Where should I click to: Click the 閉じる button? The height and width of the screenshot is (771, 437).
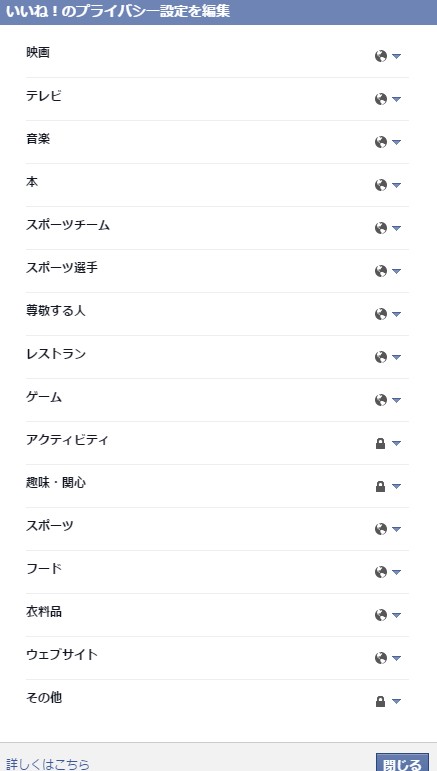(402, 763)
